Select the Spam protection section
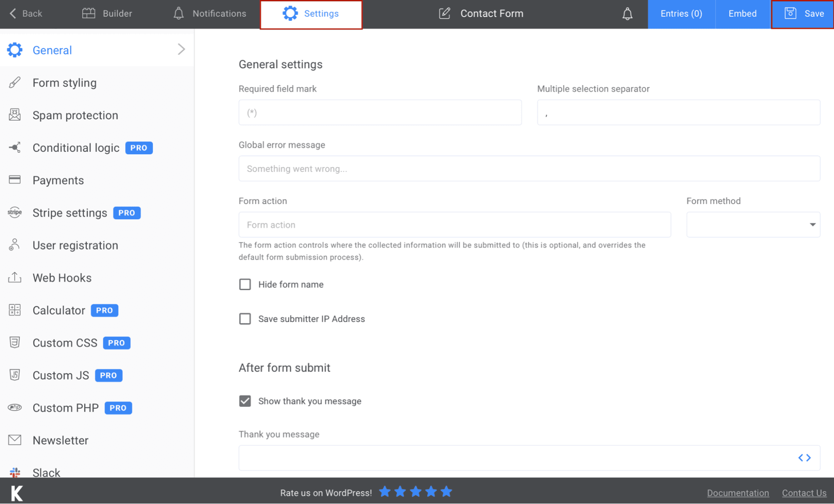The width and height of the screenshot is (834, 504). 75,115
